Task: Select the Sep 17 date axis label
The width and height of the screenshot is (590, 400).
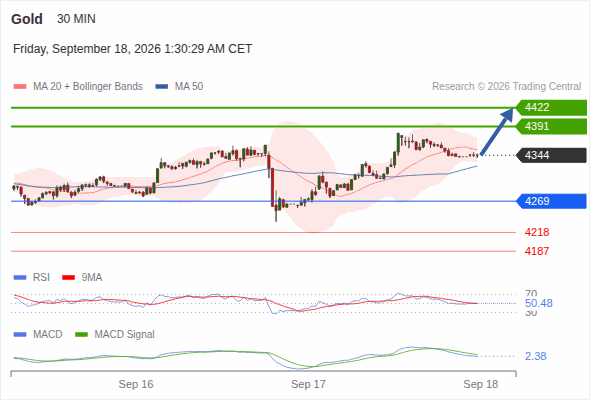Action: [308, 384]
